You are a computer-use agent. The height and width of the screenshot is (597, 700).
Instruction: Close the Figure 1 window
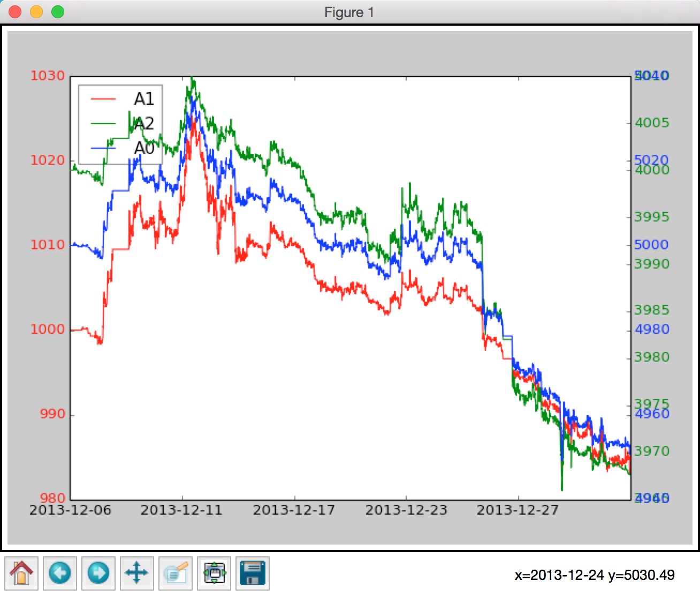[x=15, y=12]
